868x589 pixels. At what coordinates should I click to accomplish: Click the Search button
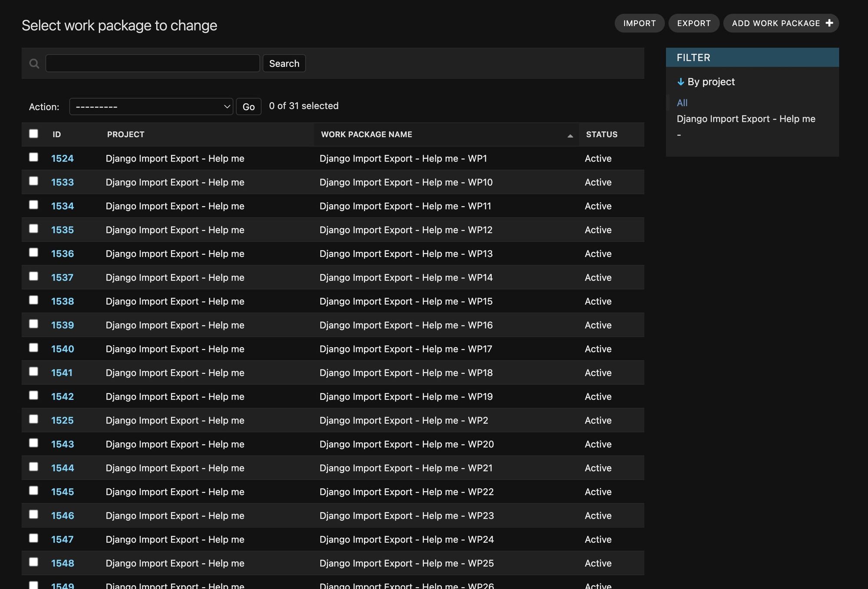pos(284,63)
